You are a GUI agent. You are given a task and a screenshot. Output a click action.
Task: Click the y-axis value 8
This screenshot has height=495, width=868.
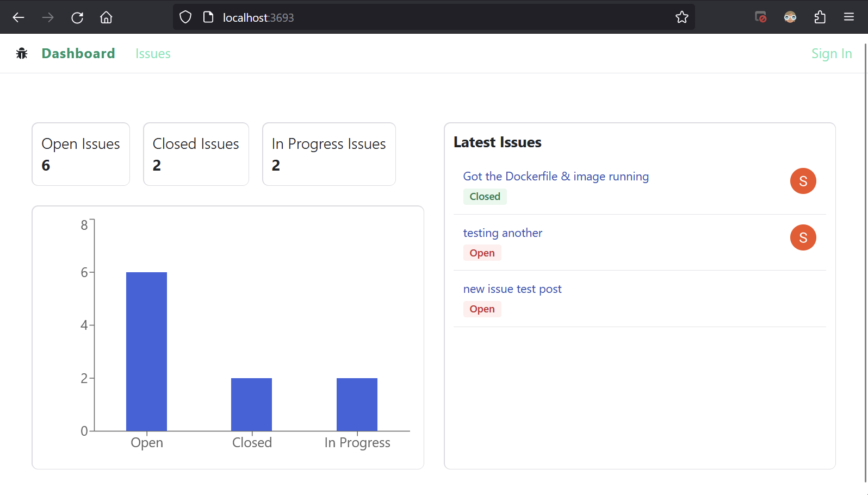84,225
